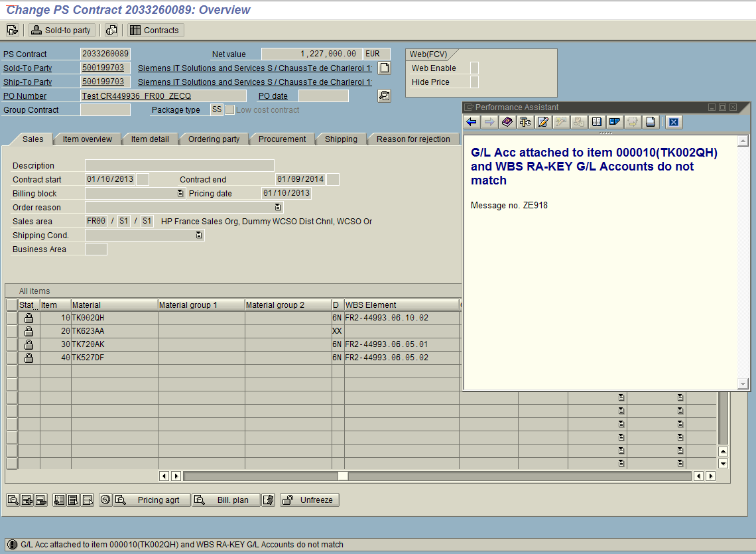Click the PO Number label link
Image resolution: width=756 pixels, height=554 pixels.
25,96
